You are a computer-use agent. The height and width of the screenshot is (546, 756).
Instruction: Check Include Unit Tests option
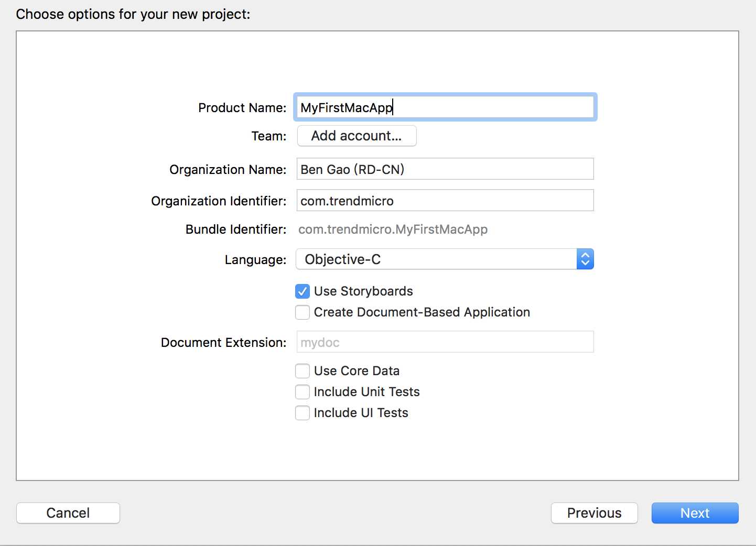click(x=303, y=392)
